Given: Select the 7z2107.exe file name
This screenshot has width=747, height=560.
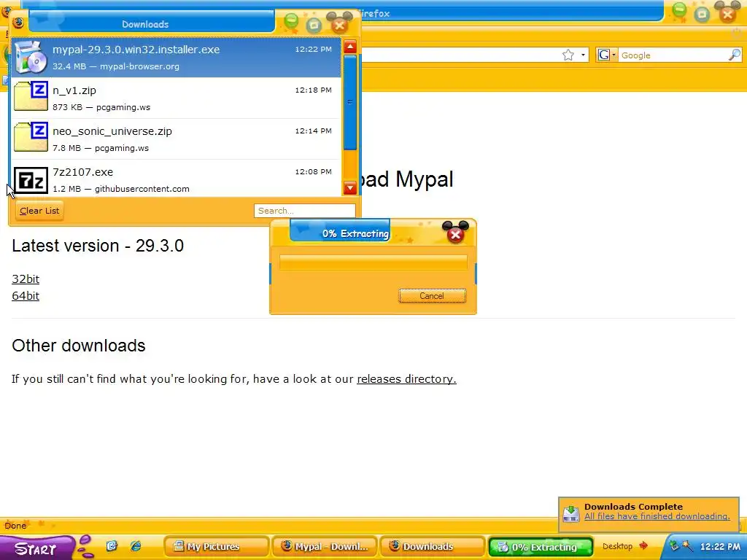Looking at the screenshot, I should [83, 172].
